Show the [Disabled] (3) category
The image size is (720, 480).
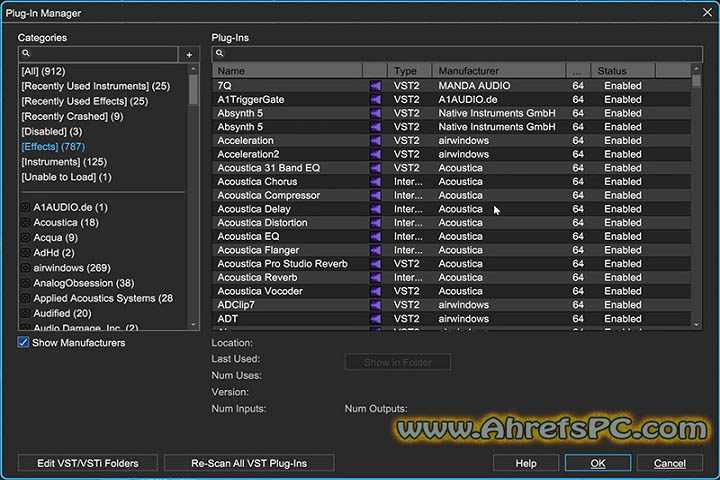click(51, 132)
